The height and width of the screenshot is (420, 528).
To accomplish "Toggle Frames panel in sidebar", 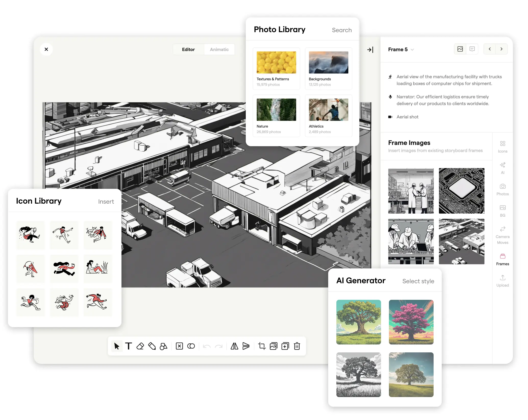I will 502,259.
